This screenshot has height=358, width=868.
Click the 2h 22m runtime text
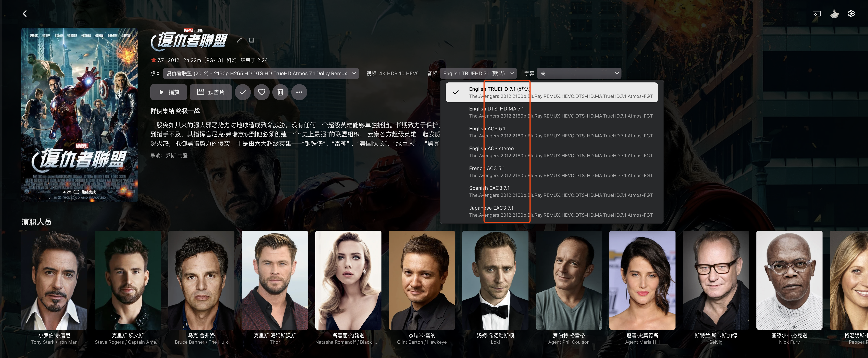point(192,60)
